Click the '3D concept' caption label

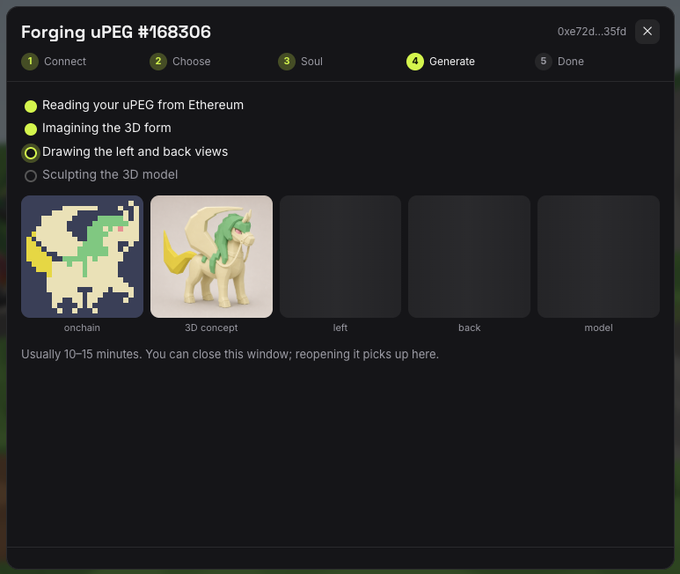click(211, 328)
